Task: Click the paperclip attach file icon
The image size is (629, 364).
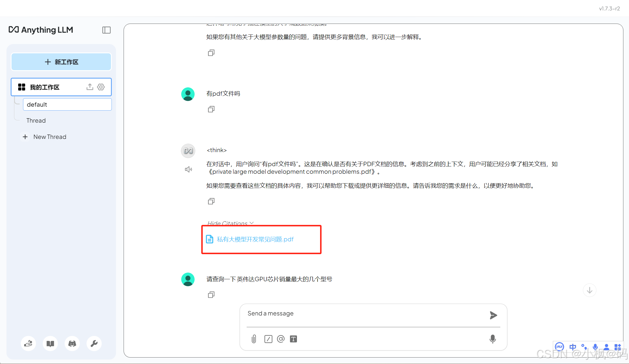Action: point(254,339)
